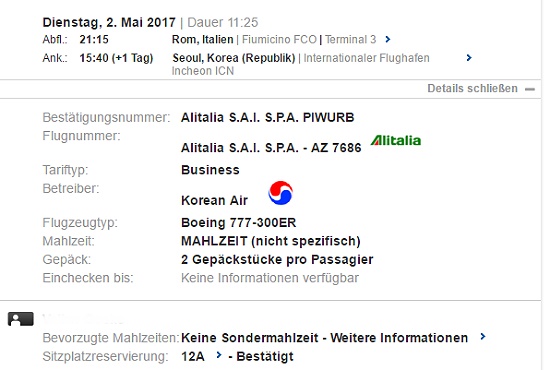The image size is (550, 370).
Task: Click 2 Gepäckstücke pro Passagier baggage info
Action: tap(277, 260)
